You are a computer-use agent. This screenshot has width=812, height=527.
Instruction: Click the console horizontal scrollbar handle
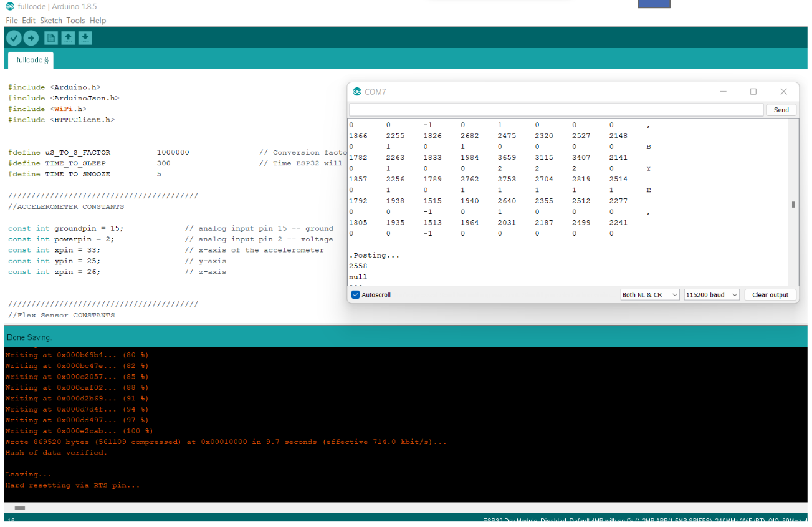(x=20, y=508)
